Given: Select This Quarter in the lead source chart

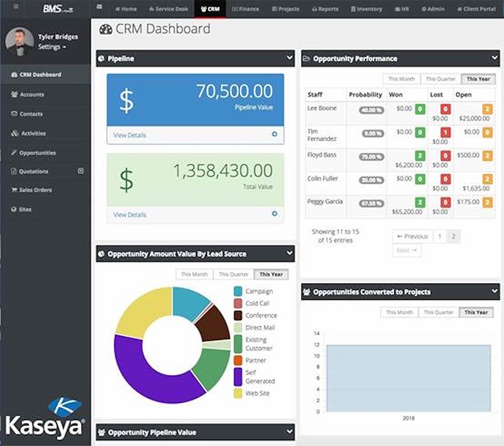Looking at the screenshot, I should pyautogui.click(x=234, y=274).
